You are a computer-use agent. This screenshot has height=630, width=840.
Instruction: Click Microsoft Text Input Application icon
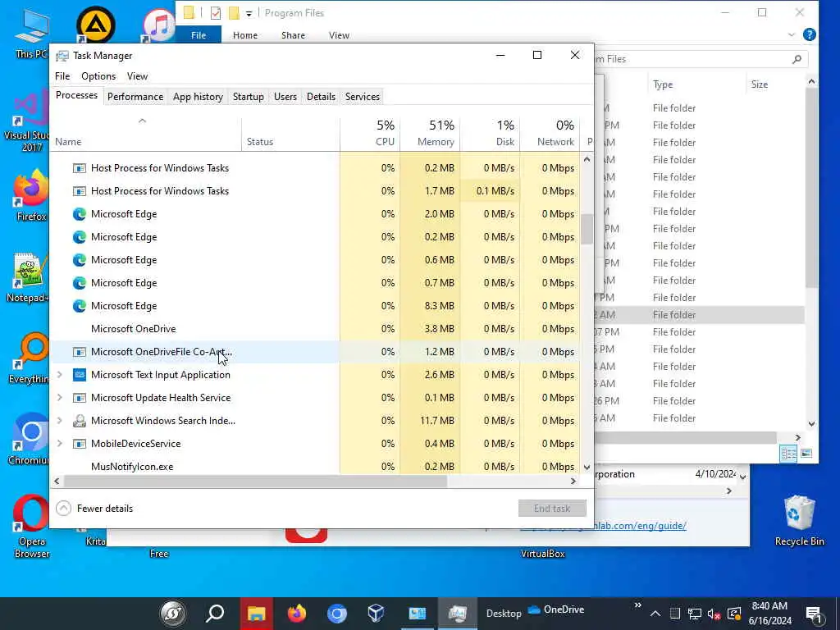pos(80,375)
